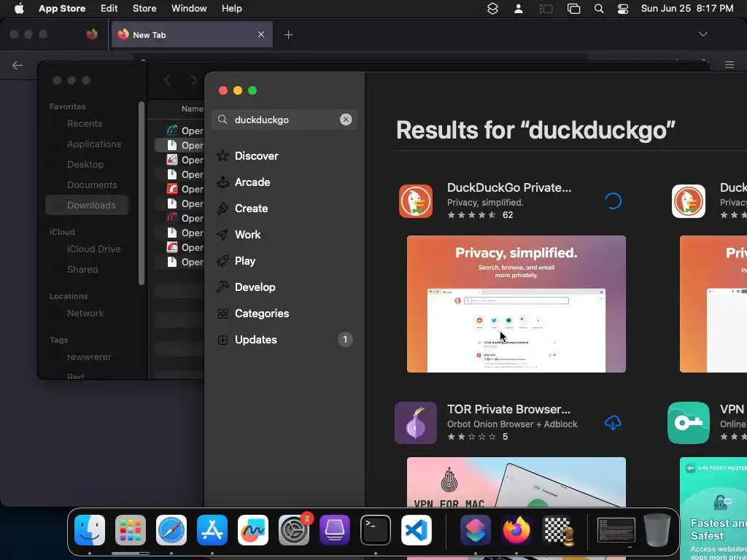Viewport: 747px width, 560px height.
Task: Open DuckDuckGo Private... title link
Action: click(x=508, y=187)
